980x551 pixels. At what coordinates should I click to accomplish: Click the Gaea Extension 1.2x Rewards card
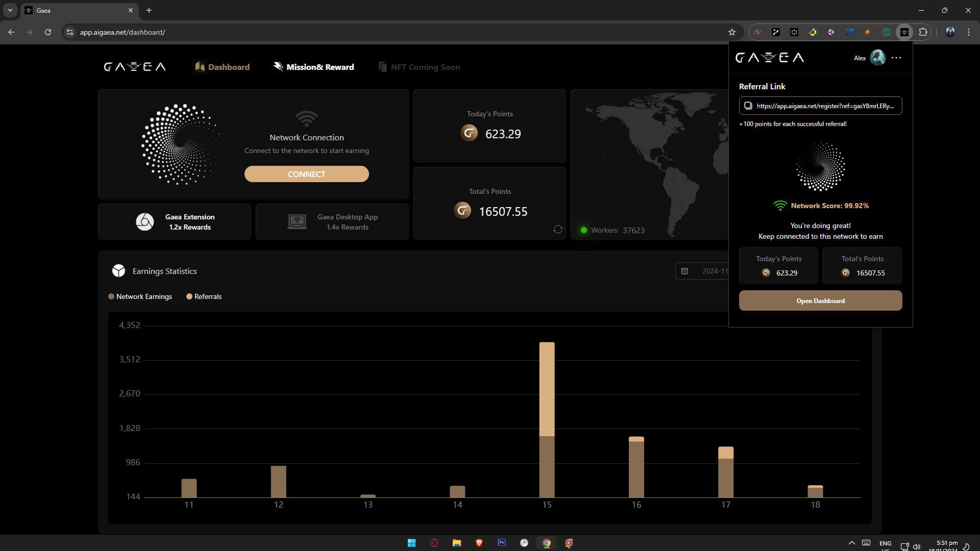175,221
